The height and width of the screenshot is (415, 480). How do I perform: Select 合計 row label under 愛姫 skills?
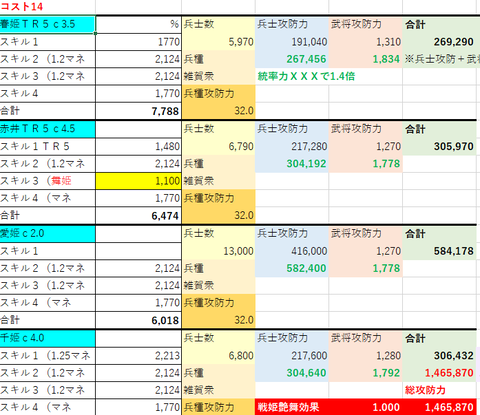[x=48, y=320]
